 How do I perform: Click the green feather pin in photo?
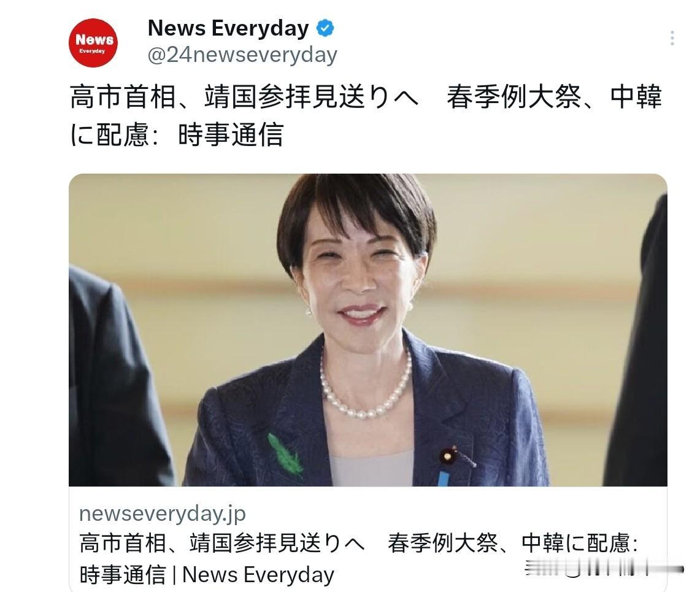[285, 454]
